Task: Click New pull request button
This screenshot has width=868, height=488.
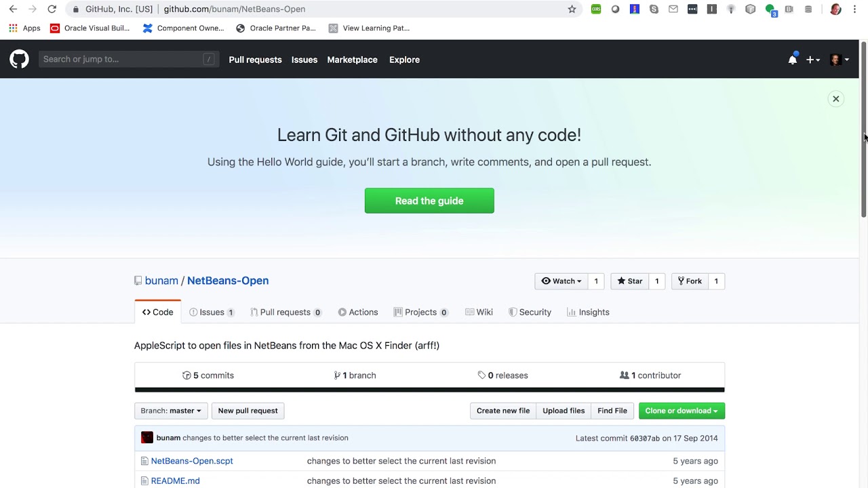Action: pyautogui.click(x=248, y=411)
